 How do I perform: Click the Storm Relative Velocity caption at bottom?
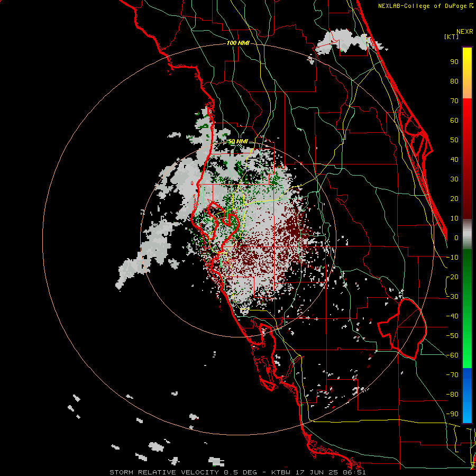pyautogui.click(x=237, y=472)
